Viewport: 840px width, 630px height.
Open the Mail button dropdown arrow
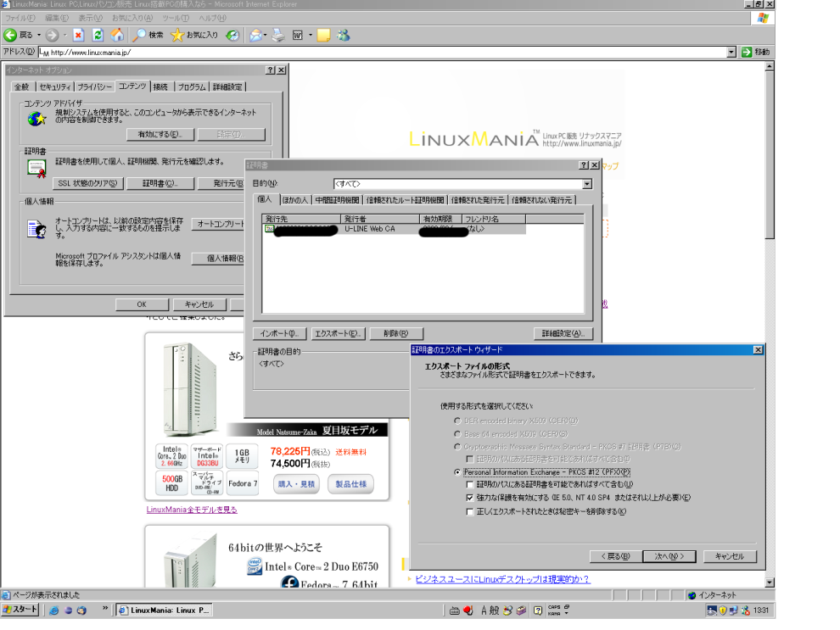pyautogui.click(x=266, y=36)
